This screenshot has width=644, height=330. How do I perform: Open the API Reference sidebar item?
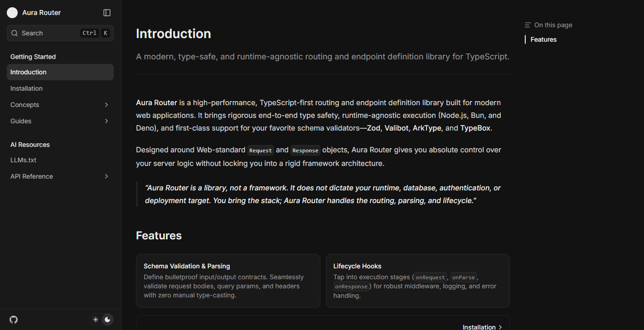tap(60, 176)
